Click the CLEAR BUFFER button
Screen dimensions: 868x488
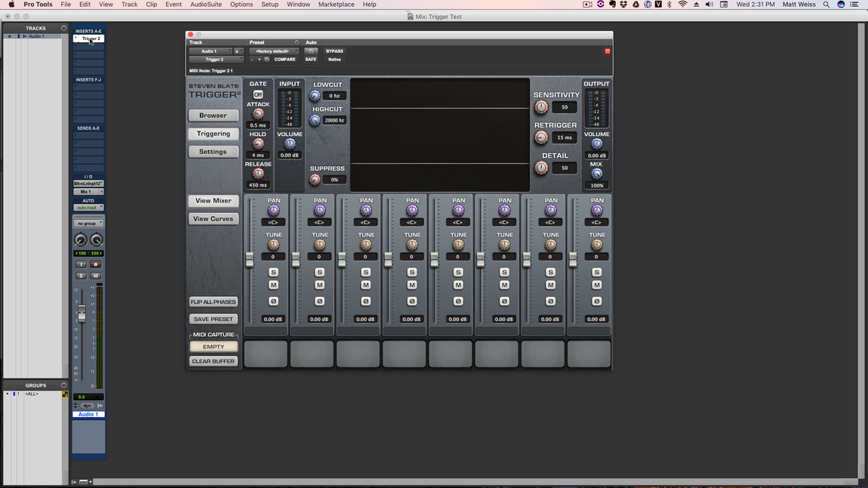click(213, 361)
